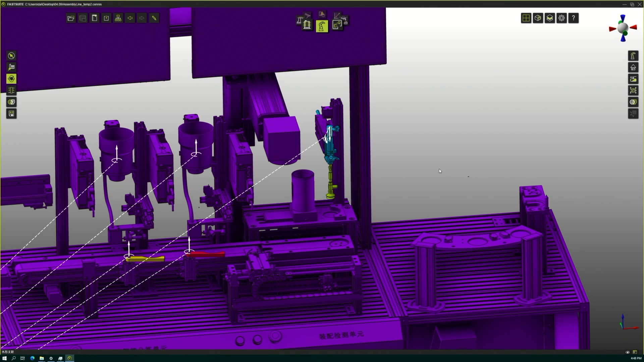Click the home icon in right sidebar
Viewport: 644px width, 362px height.
click(x=633, y=67)
